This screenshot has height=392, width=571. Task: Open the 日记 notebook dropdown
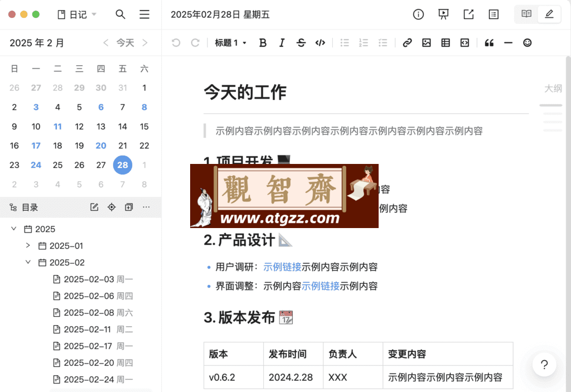click(77, 14)
